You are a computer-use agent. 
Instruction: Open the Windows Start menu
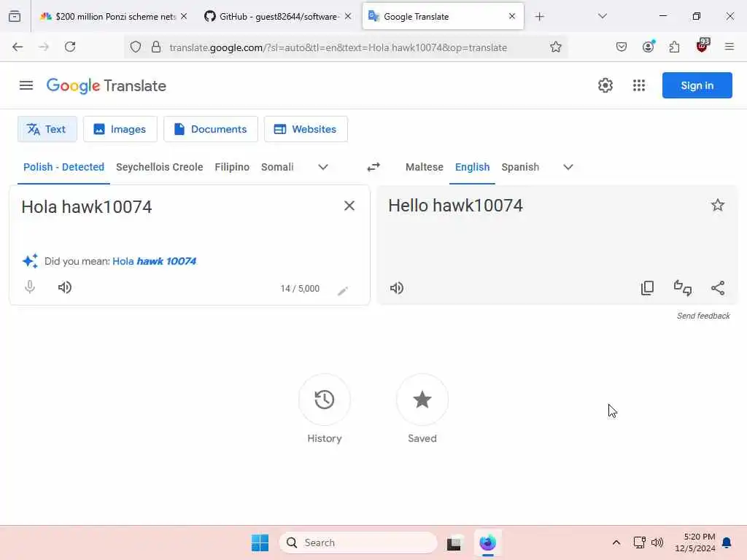pos(260,542)
